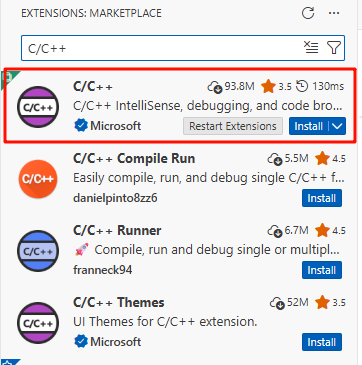The height and width of the screenshot is (365, 362).
Task: Open the Views and More Actions ellipsis menu
Action: pyautogui.click(x=334, y=13)
